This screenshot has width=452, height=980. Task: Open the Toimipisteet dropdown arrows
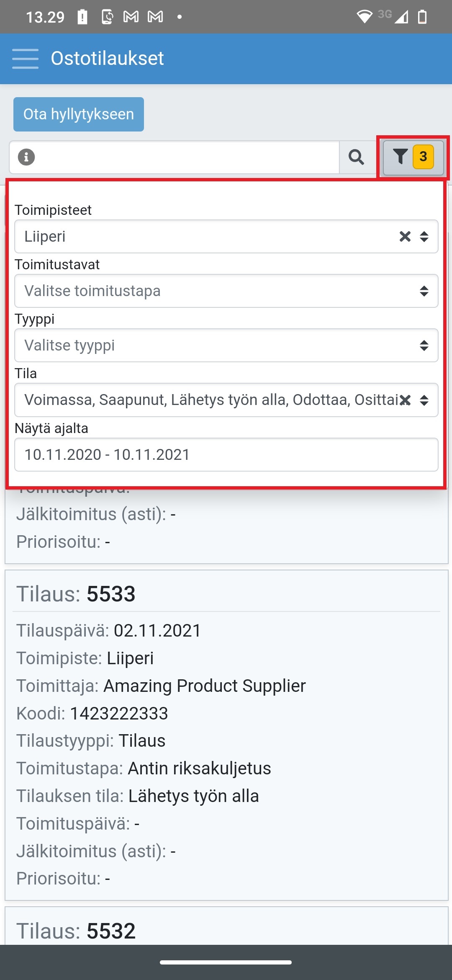tap(424, 237)
